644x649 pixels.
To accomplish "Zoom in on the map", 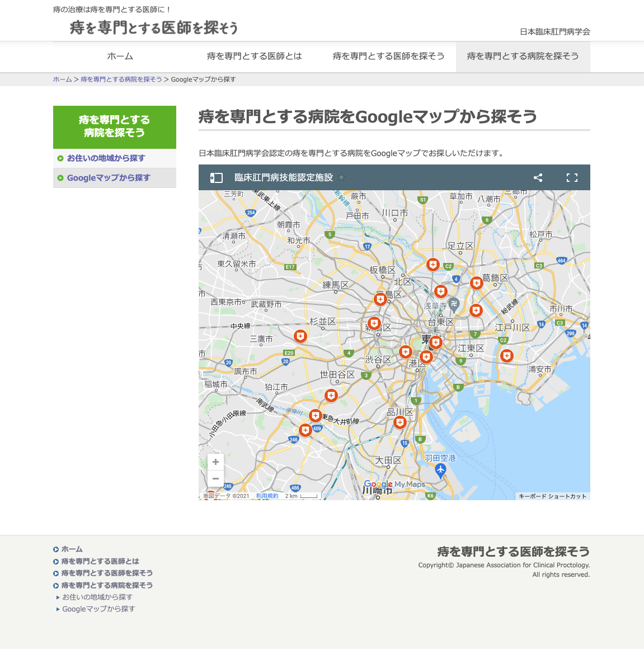I will point(215,462).
